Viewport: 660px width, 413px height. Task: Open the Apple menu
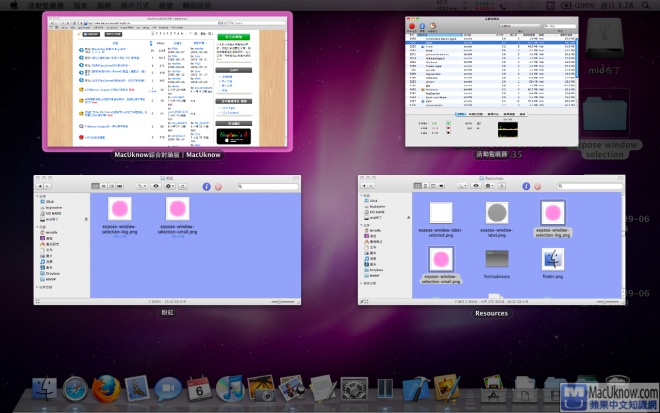(x=14, y=5)
